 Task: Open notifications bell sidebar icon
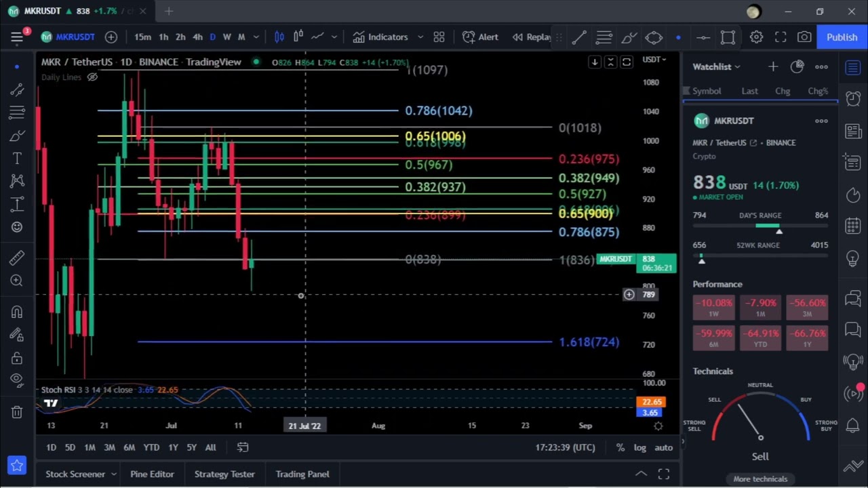coord(853,426)
